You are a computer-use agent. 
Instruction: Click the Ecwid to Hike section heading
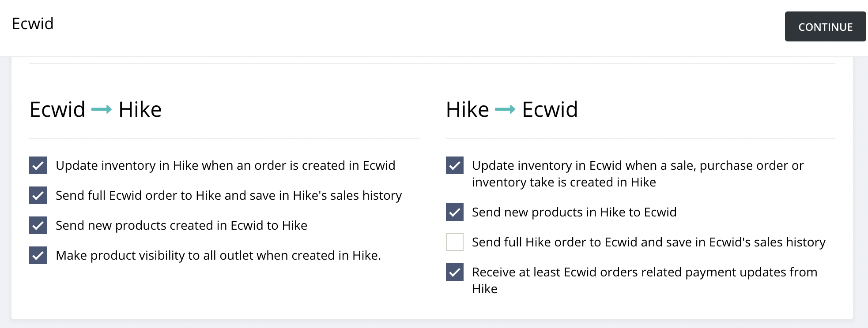coord(96,109)
